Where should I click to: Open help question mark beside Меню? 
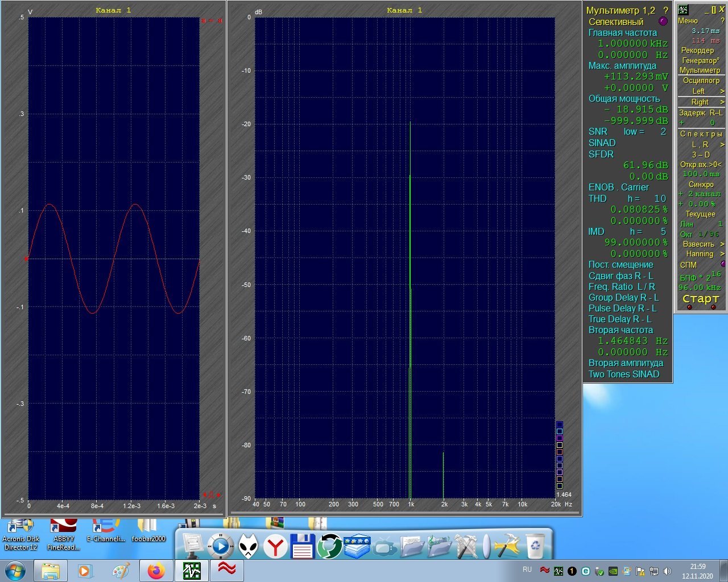click(722, 21)
